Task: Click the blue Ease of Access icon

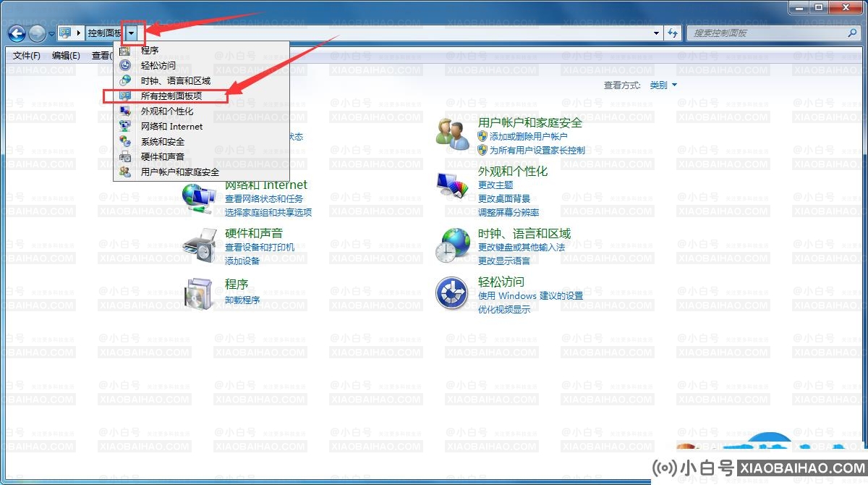Action: (453, 293)
